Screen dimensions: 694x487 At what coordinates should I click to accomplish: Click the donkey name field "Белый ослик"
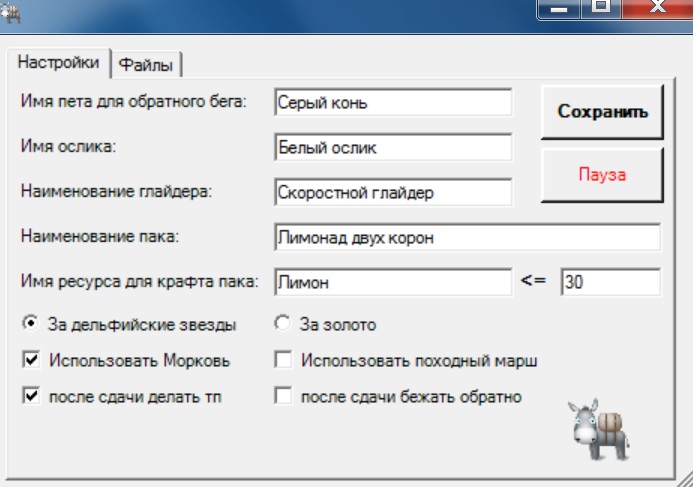pyautogui.click(x=392, y=147)
